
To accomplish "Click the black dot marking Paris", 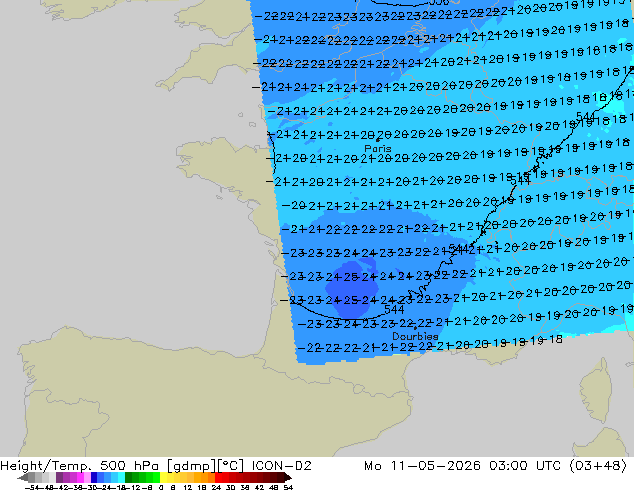I will [x=378, y=140].
